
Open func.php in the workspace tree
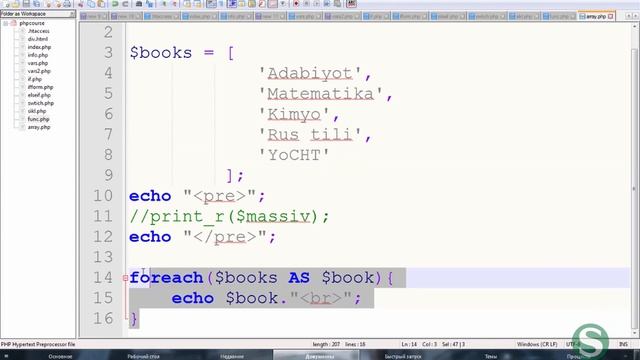tap(38, 119)
